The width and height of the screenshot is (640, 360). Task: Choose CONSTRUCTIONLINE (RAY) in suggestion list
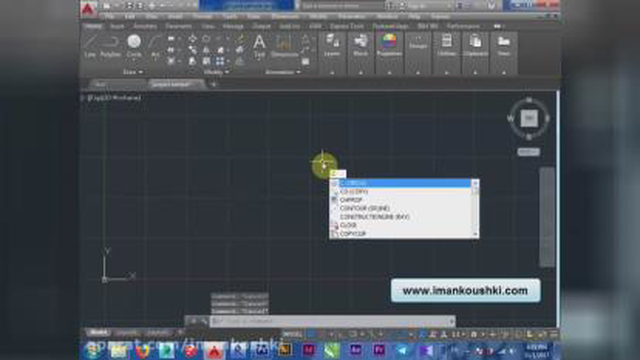(400, 217)
